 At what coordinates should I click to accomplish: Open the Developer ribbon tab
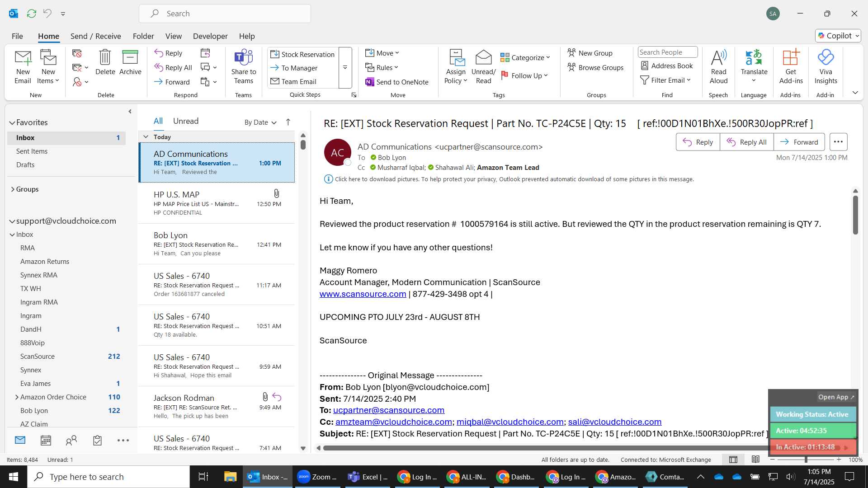click(x=210, y=36)
